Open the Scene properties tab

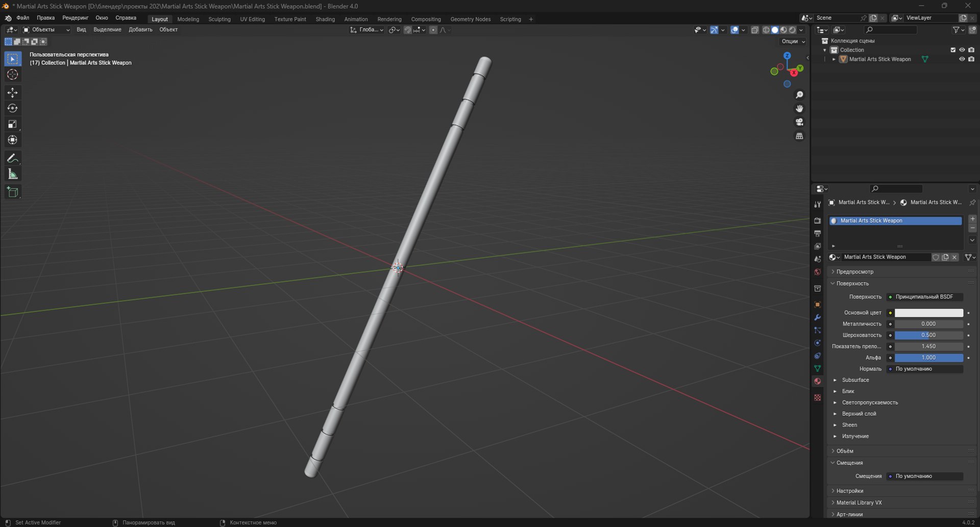[x=817, y=259]
